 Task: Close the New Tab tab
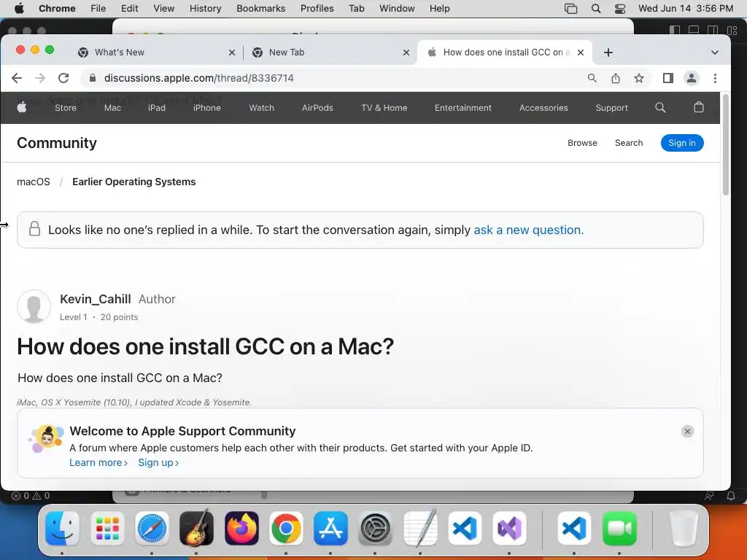406,52
